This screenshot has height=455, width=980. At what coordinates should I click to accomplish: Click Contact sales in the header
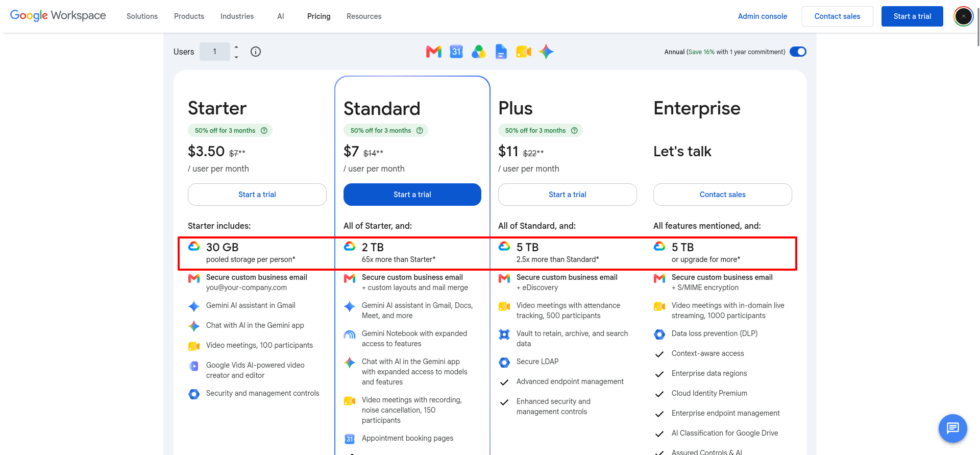837,16
